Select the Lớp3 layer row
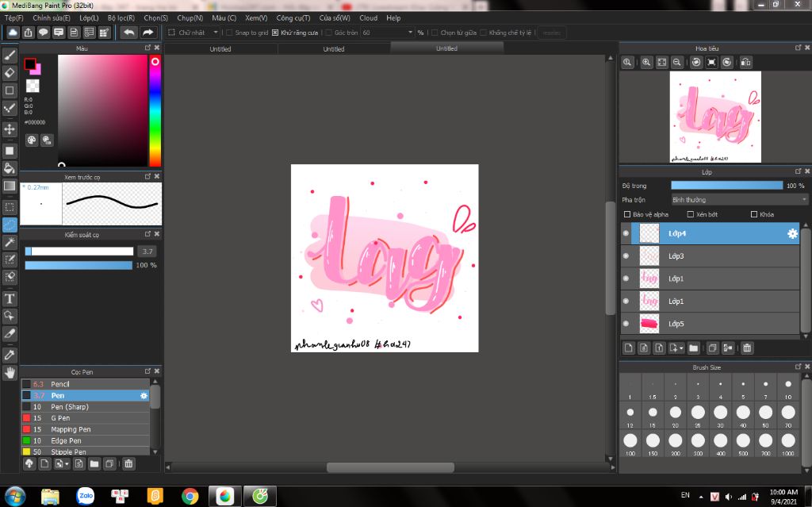The width and height of the screenshot is (812, 507). pyautogui.click(x=710, y=256)
